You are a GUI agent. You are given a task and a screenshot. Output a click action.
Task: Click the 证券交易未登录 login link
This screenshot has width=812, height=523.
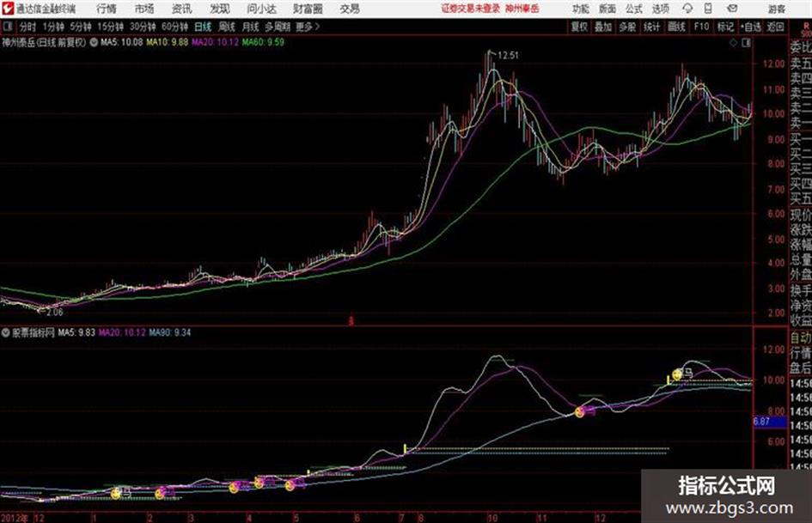pos(471,9)
